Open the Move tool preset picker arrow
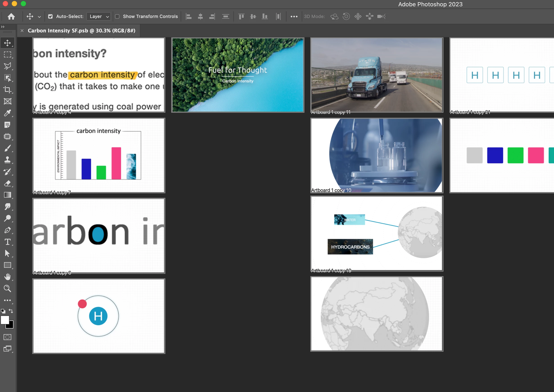Screen dimensions: 554x392 pos(39,17)
